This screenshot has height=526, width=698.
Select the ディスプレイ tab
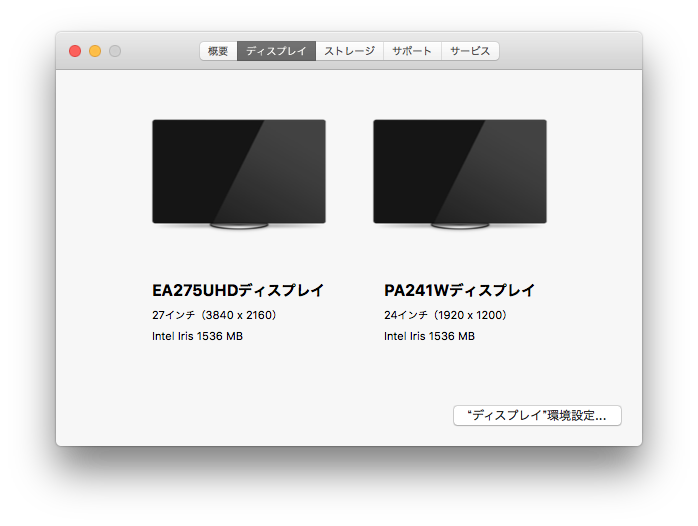pyautogui.click(x=276, y=51)
